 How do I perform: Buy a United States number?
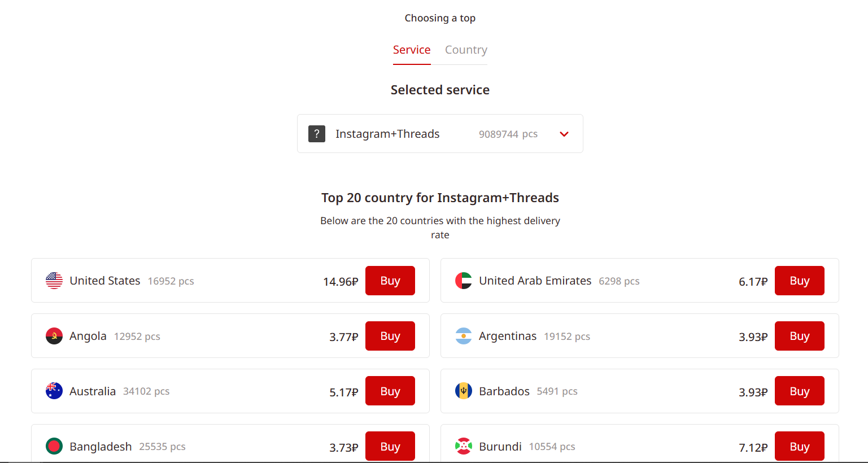point(390,281)
